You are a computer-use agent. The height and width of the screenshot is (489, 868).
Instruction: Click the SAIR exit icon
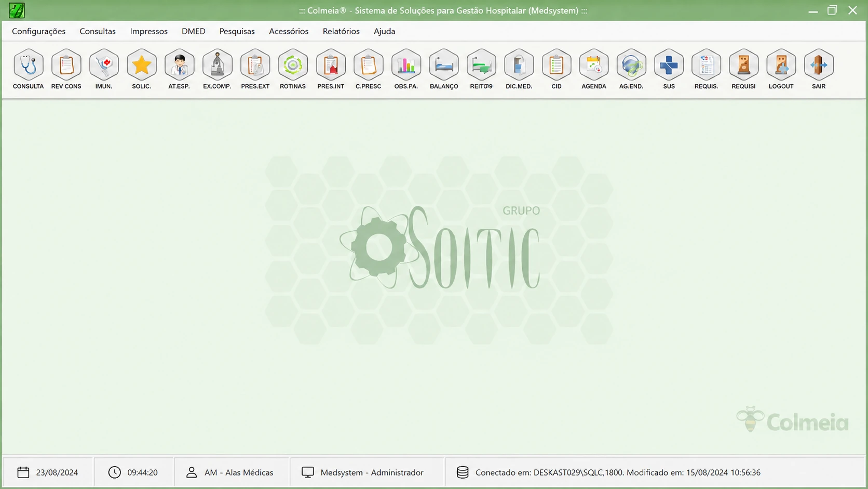point(819,65)
